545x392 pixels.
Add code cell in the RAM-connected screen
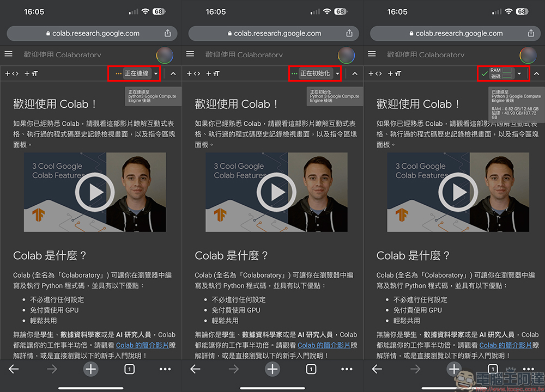coord(376,73)
